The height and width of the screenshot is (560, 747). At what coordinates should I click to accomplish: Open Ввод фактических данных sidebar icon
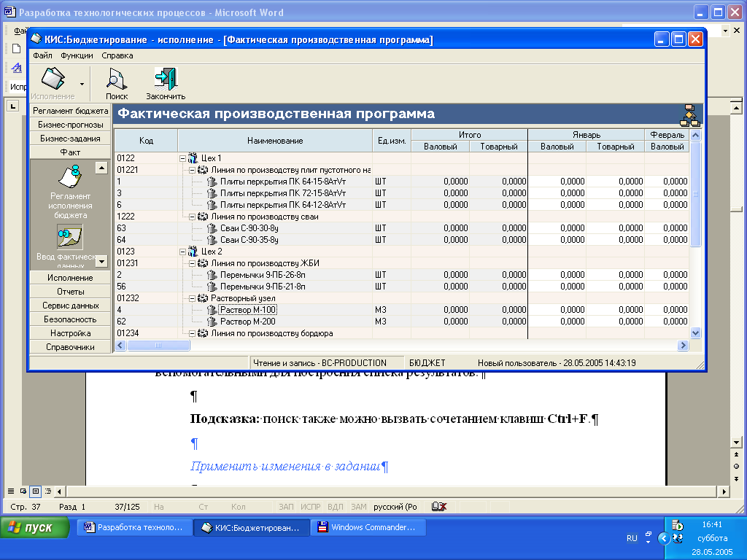click(x=70, y=237)
